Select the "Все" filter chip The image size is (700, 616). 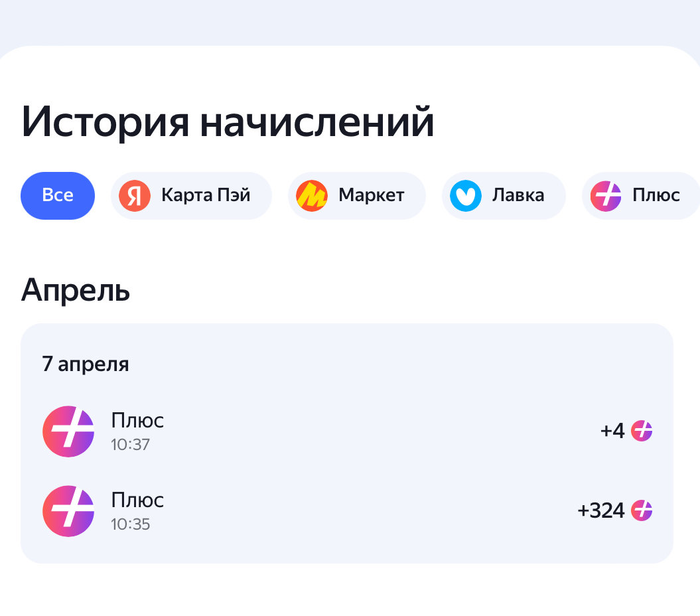tap(58, 196)
